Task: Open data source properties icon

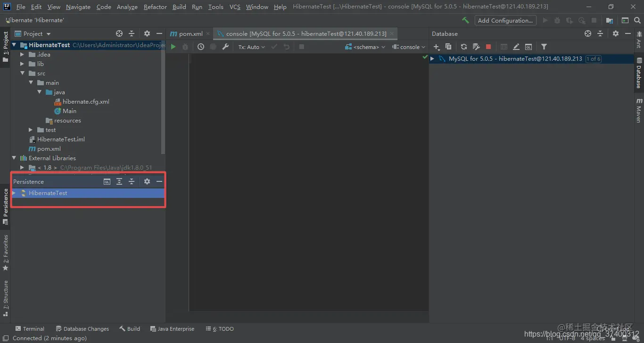Action: [476, 47]
